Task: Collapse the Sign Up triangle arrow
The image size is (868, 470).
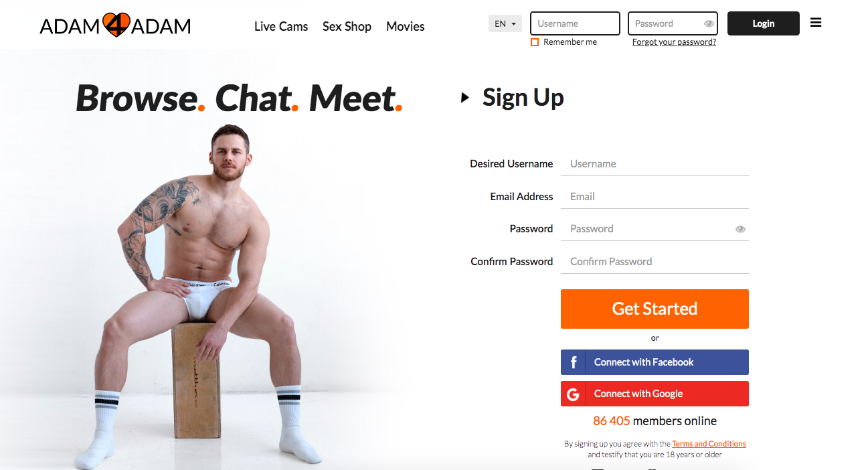Action: (465, 98)
